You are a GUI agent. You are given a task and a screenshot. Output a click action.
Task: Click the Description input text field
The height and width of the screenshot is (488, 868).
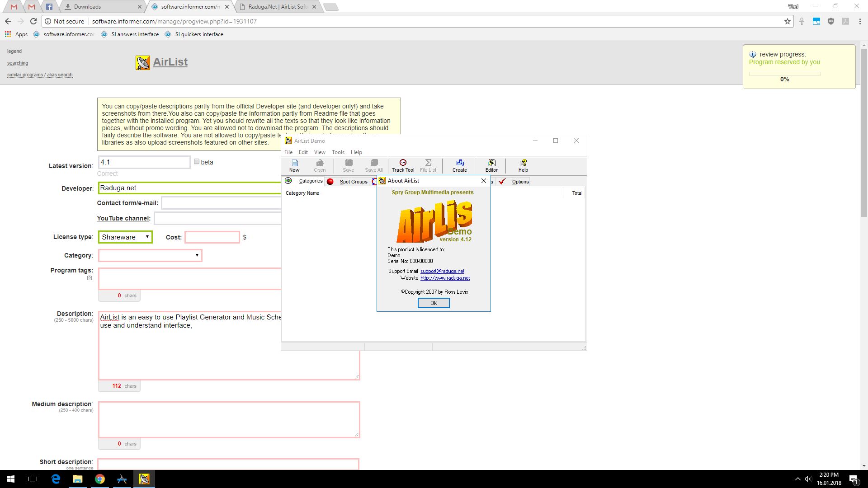pos(229,345)
